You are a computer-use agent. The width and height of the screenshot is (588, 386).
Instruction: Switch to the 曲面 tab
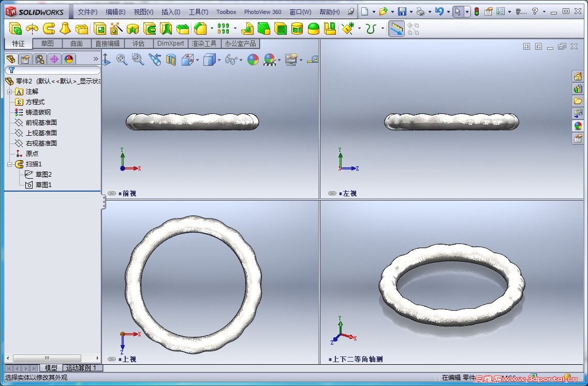coord(77,44)
